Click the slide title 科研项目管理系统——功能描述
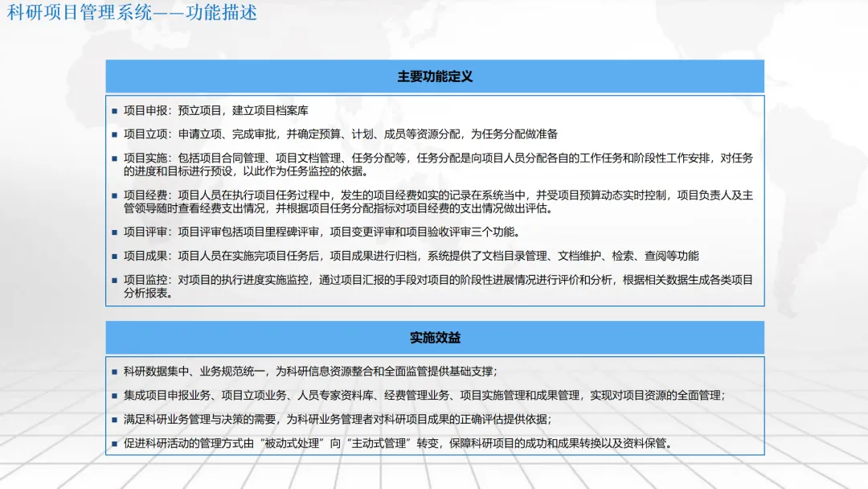 click(x=132, y=12)
